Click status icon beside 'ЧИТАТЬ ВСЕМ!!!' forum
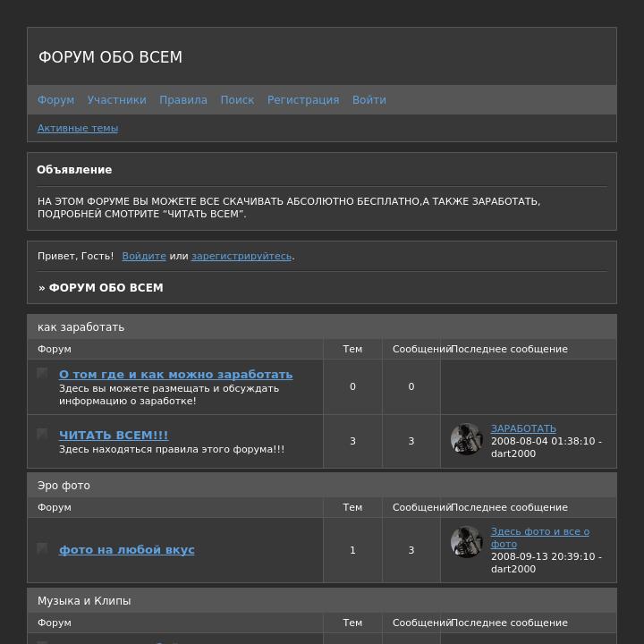Screen dimensions: 644x644 coord(42,434)
